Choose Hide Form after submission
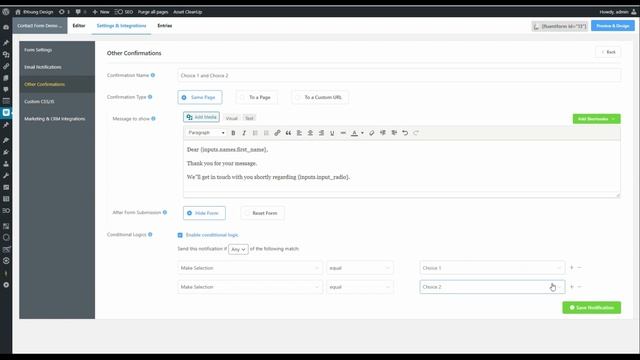 tap(204, 213)
